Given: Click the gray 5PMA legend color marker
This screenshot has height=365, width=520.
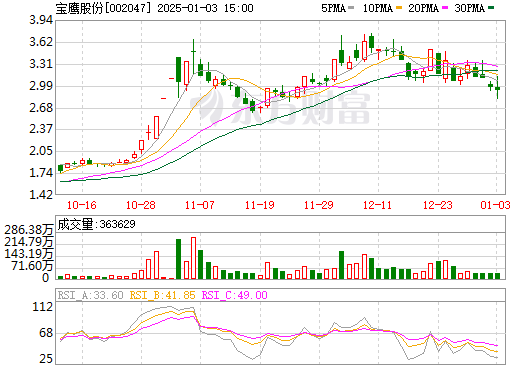Looking at the screenshot, I should tap(351, 7).
